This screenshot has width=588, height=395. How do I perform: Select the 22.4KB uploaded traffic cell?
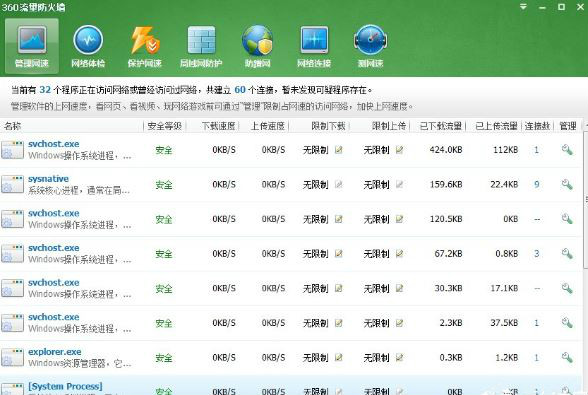coord(504,185)
